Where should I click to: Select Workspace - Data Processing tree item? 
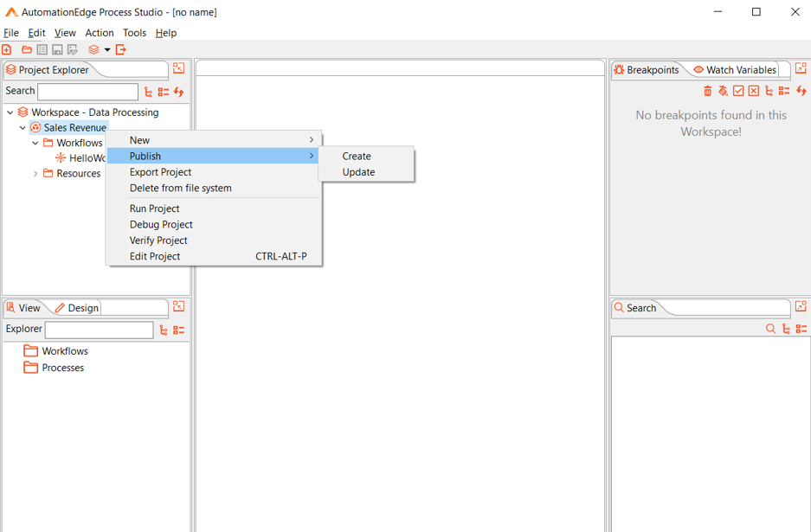coord(88,112)
